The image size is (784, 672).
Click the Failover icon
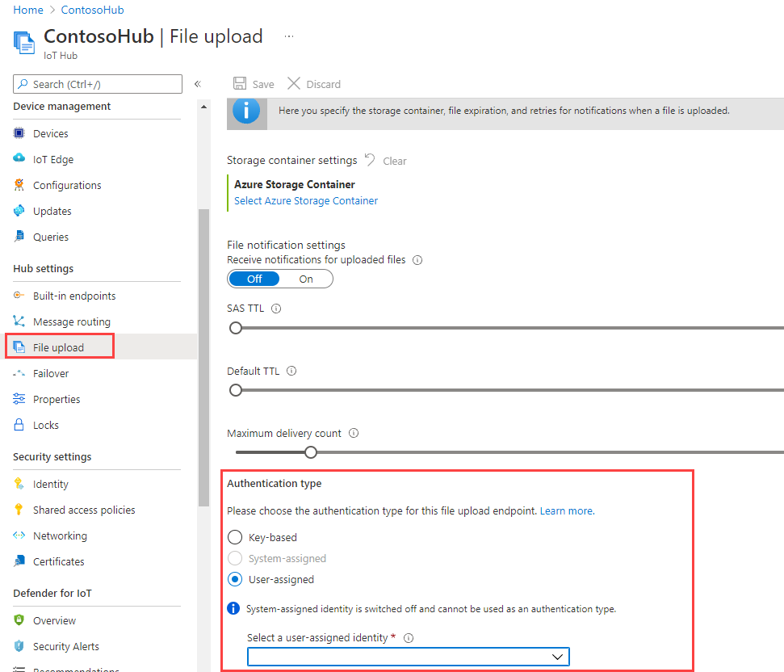click(x=19, y=373)
